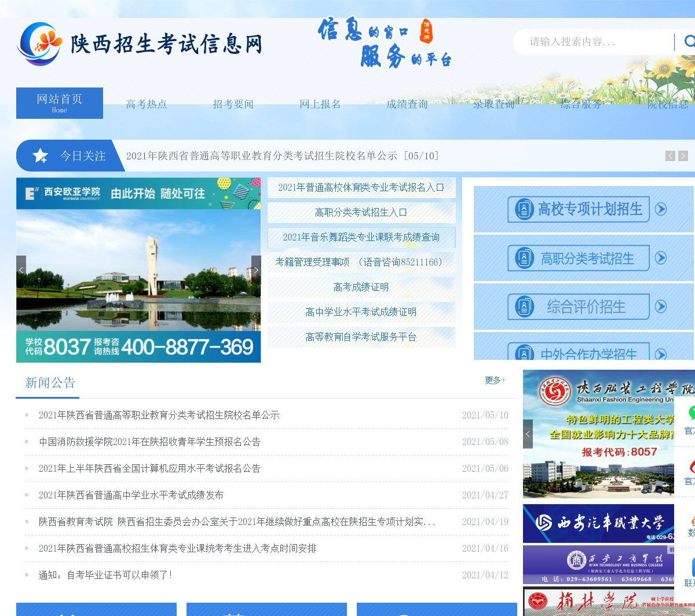Click the star icon beside 今日关注
The image size is (695, 616).
[41, 155]
